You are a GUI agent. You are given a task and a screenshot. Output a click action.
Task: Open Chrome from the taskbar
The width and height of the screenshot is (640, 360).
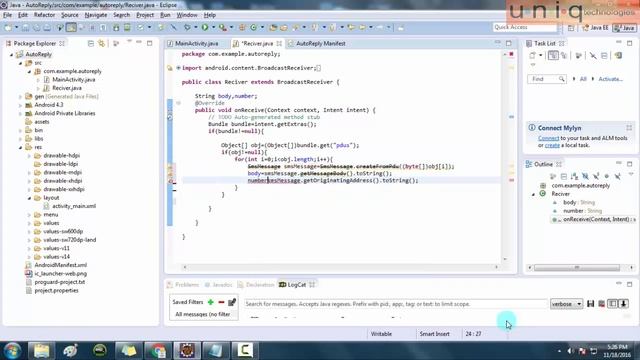pos(158,351)
